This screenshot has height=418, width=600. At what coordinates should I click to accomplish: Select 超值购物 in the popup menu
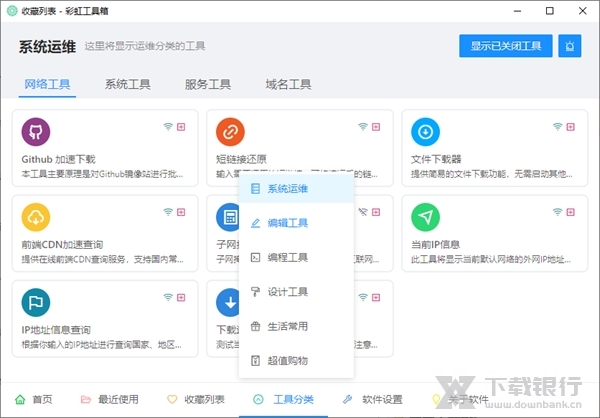(296, 361)
